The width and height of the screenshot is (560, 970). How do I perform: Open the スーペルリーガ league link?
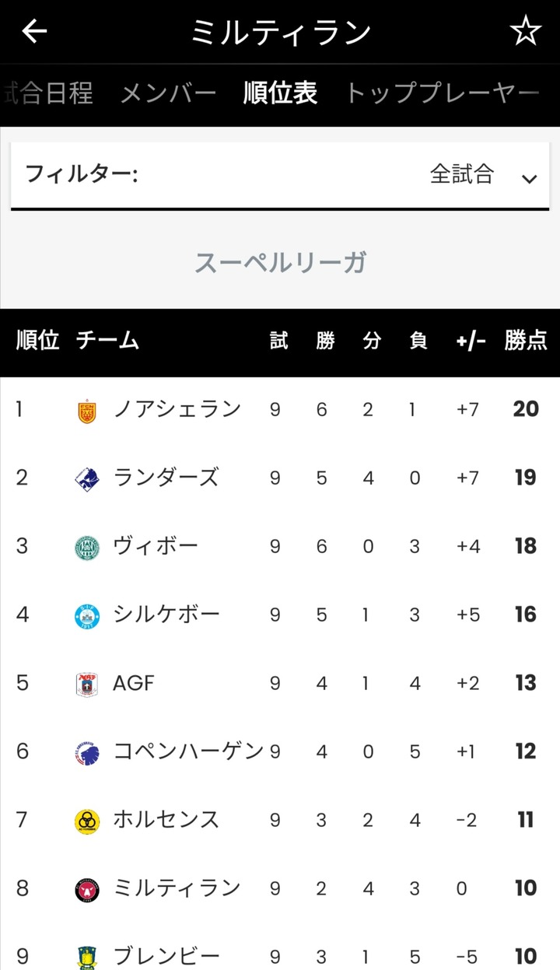tap(280, 263)
